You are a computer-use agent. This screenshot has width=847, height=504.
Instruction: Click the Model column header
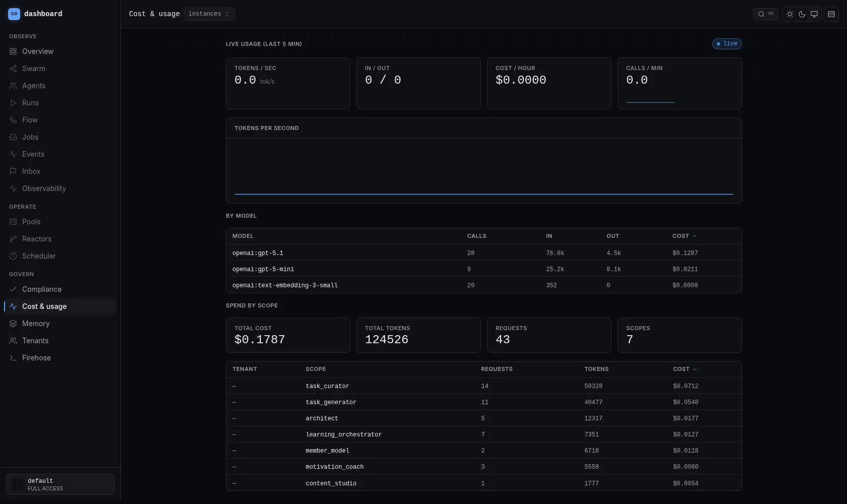click(x=243, y=236)
